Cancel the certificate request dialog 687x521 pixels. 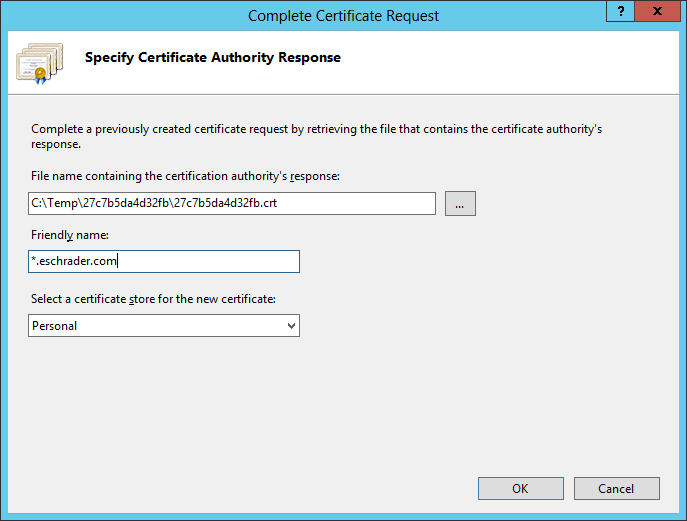[x=616, y=489]
